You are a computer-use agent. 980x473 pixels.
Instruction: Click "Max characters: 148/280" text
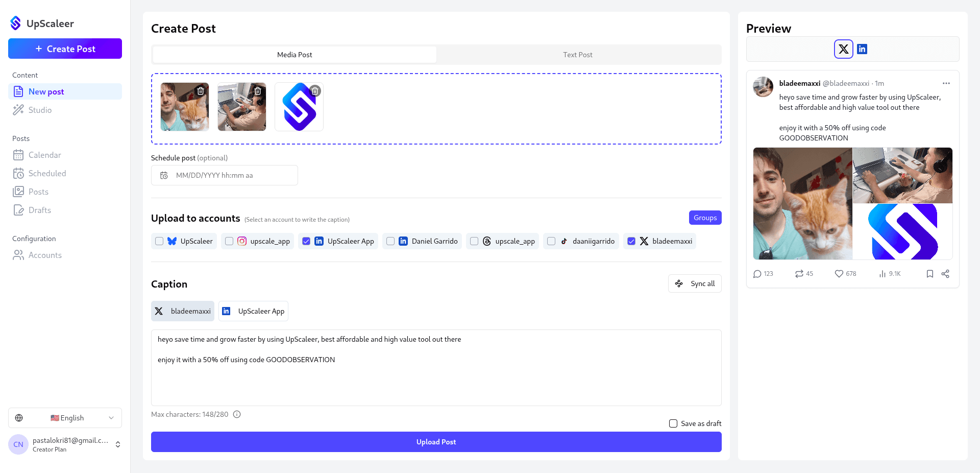(x=190, y=414)
